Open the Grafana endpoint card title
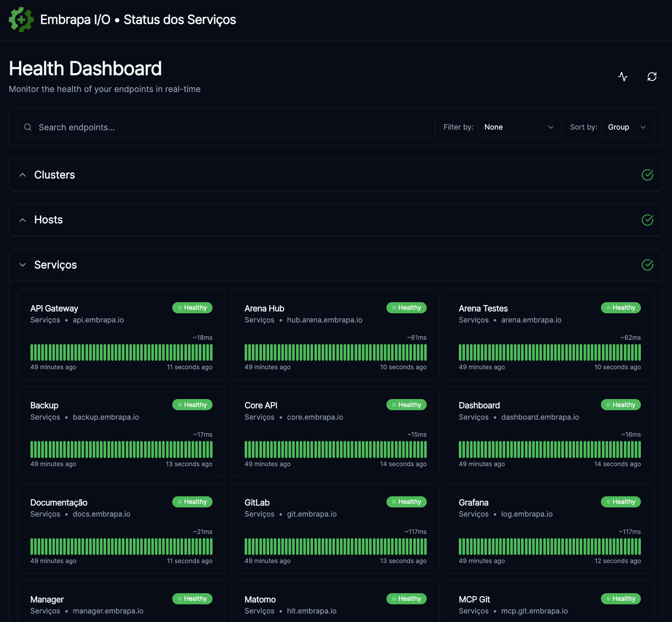 [x=473, y=503]
